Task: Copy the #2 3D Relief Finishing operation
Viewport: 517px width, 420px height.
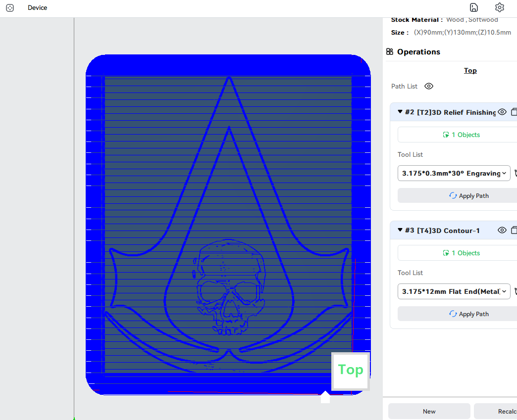Action: 514,112
